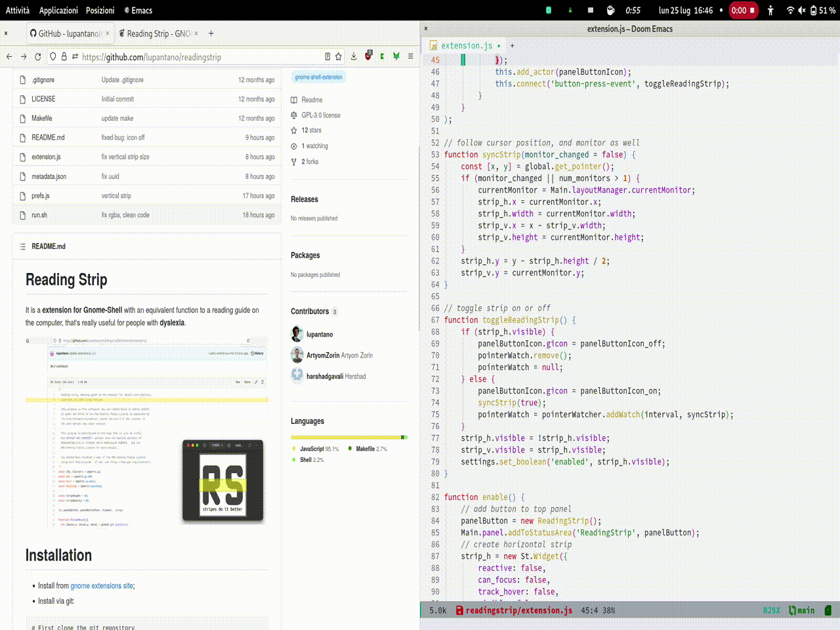Open tracking protection shield in address bar
840x630 pixels.
click(53, 57)
